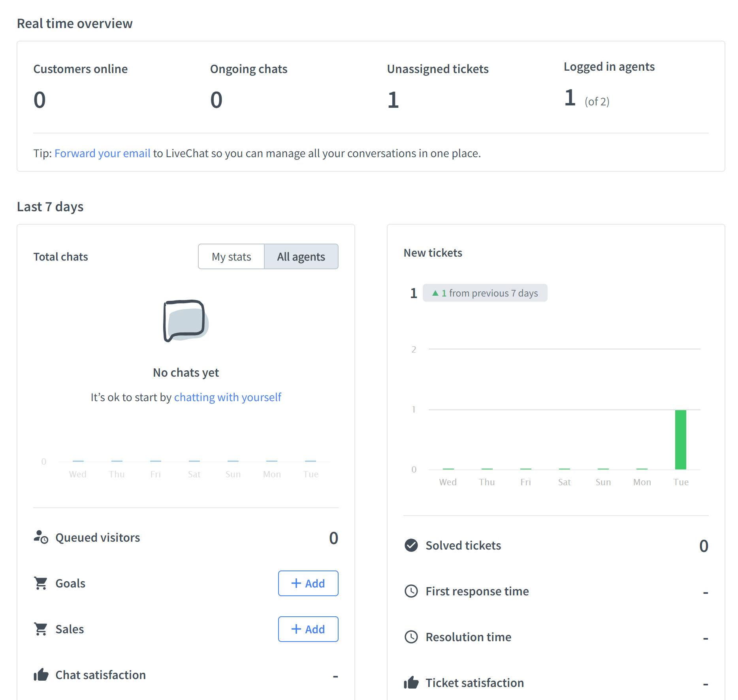Screen dimensions: 738x700
Task: Click the Solved tickets checkmark icon
Action: [411, 545]
